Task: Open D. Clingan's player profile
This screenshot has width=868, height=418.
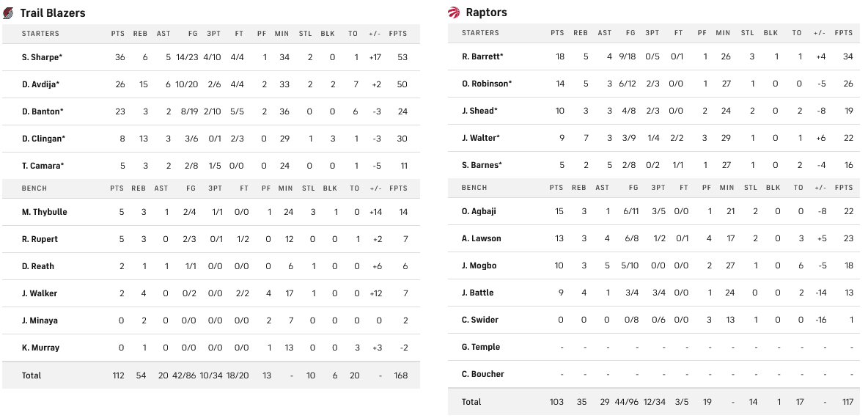Action: [43, 139]
